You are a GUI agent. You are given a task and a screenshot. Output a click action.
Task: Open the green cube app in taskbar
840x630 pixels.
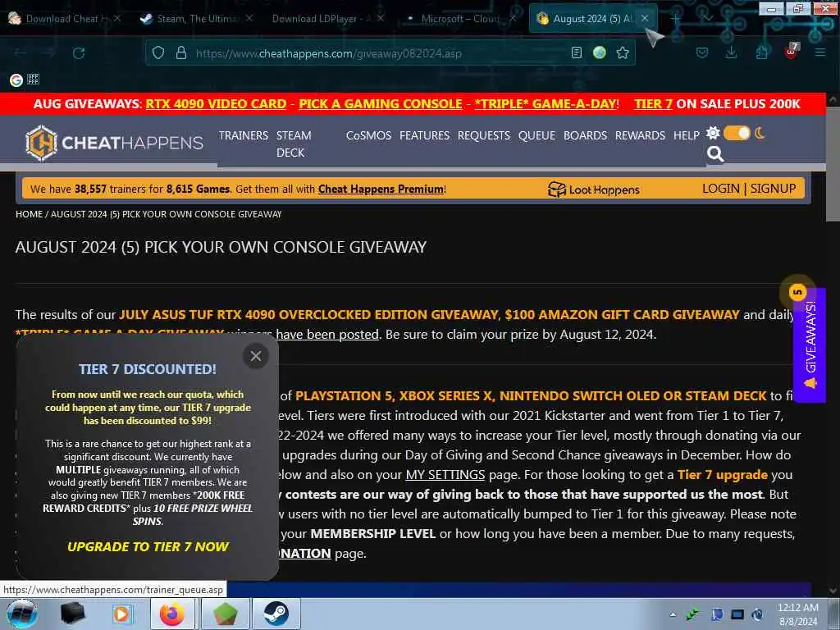pyautogui.click(x=225, y=614)
